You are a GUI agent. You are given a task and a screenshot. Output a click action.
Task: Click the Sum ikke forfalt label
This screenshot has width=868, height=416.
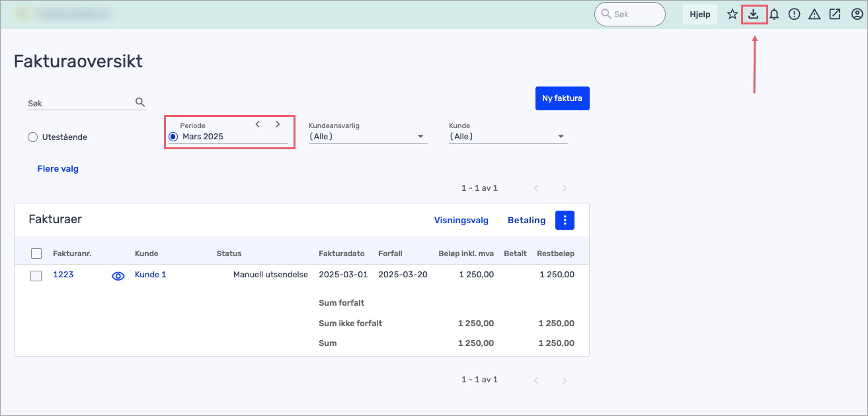tap(350, 324)
